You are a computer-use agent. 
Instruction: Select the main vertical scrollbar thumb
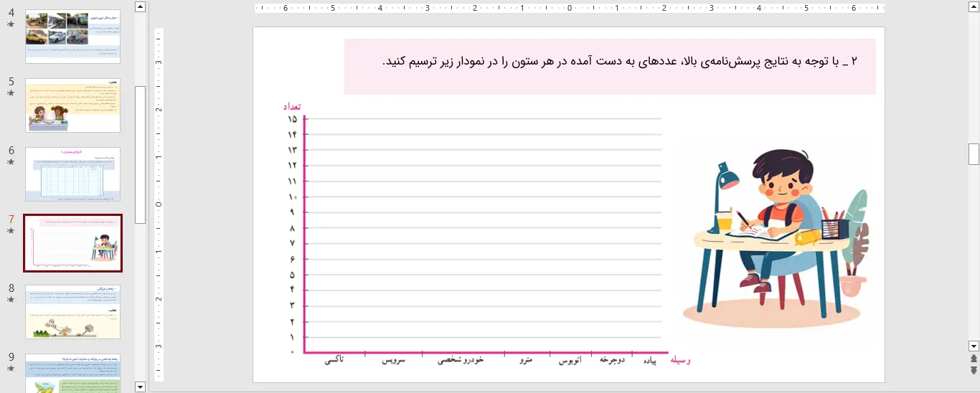click(x=974, y=154)
